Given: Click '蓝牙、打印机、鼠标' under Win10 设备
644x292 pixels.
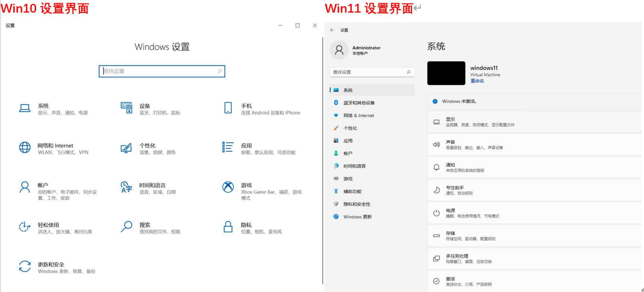Looking at the screenshot, I should [160, 113].
